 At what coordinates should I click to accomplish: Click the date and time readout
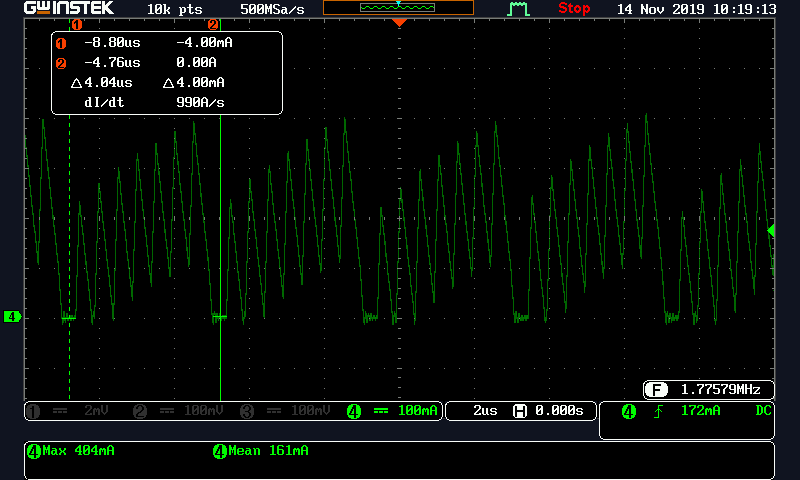[696, 9]
